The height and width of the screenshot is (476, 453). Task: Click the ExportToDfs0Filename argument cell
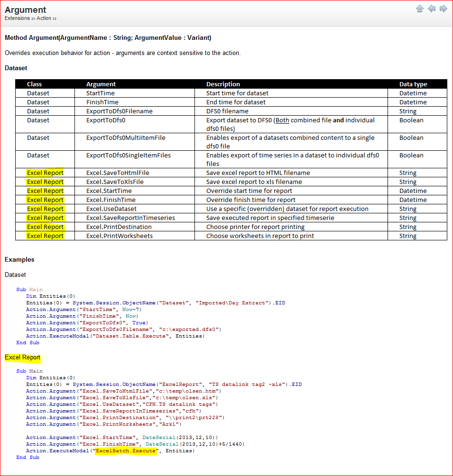point(120,111)
